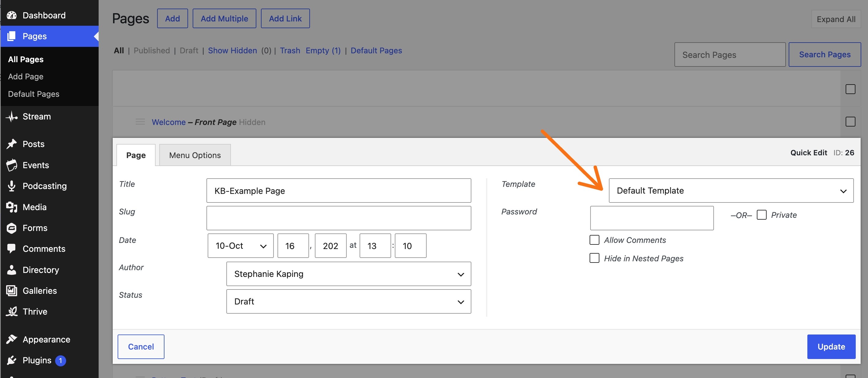The width and height of the screenshot is (868, 378).
Task: Click the Plugins update count badge
Action: click(x=61, y=361)
